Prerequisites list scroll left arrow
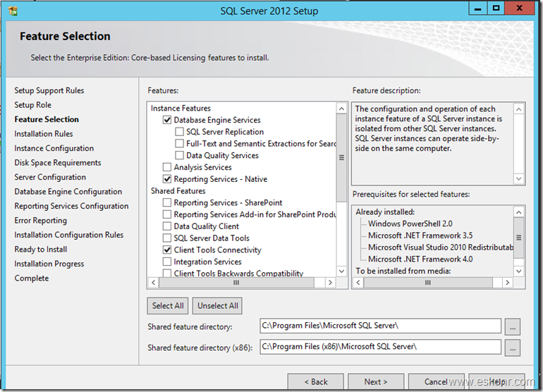543x392 pixels. [358, 283]
